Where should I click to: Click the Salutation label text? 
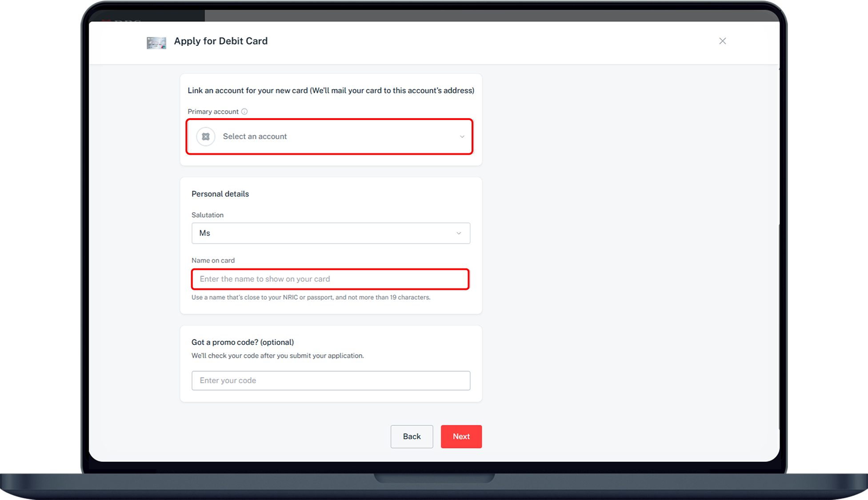(x=207, y=215)
